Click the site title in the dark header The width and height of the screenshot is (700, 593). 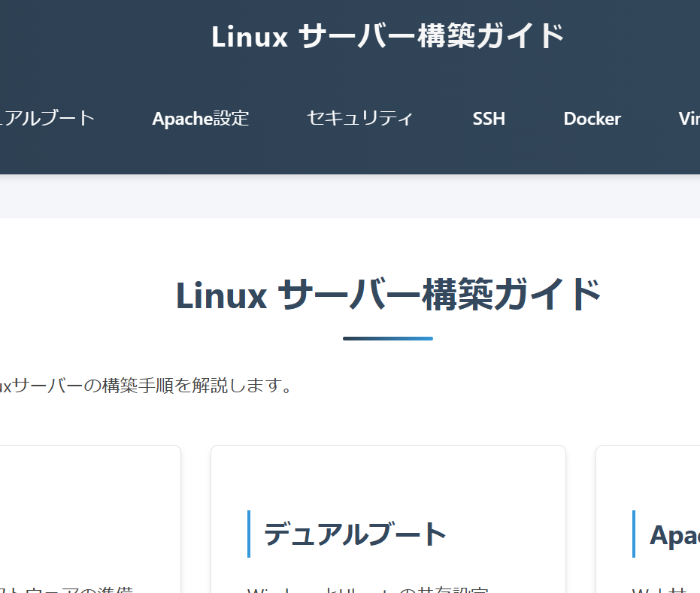click(x=387, y=36)
